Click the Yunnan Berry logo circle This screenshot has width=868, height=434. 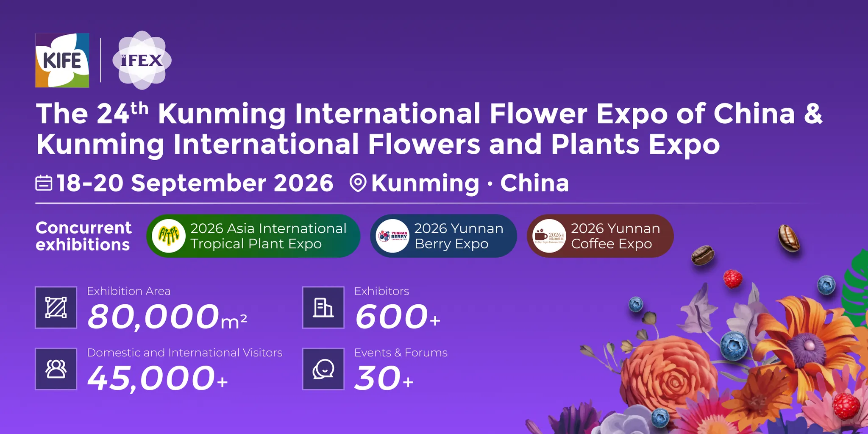(x=392, y=236)
